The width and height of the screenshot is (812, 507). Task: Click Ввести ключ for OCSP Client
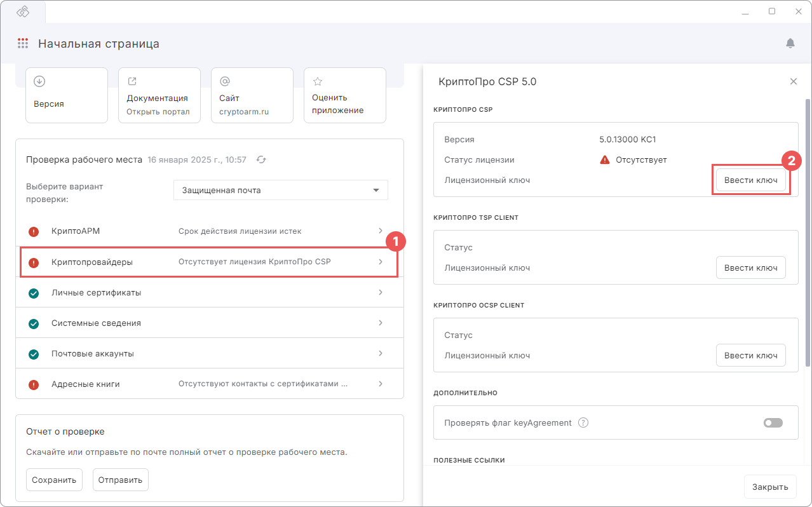(x=751, y=355)
